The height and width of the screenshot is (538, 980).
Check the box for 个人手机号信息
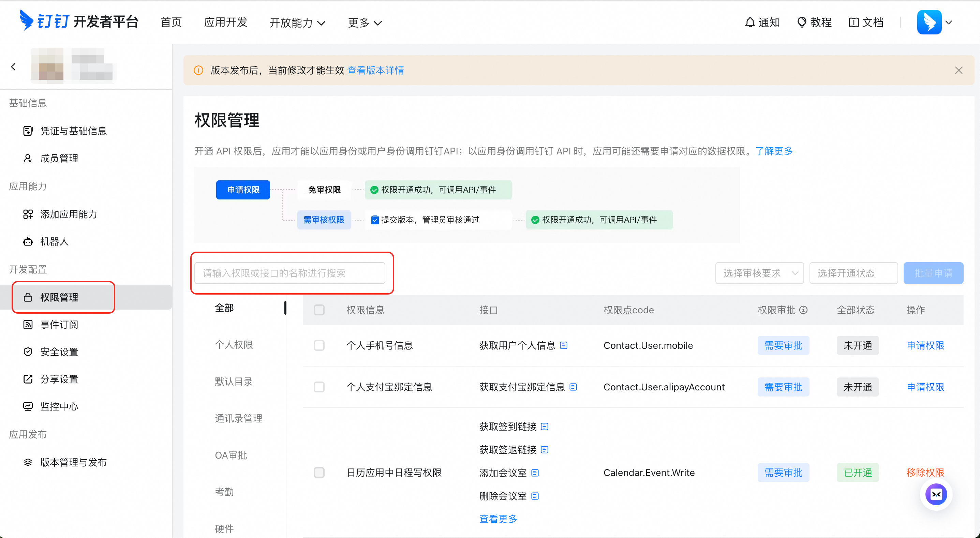(x=319, y=345)
